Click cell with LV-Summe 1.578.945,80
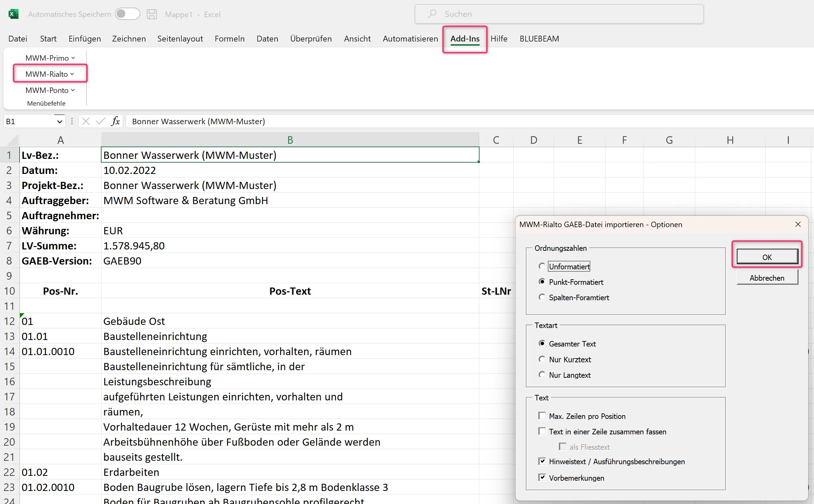Viewport: 814px width, 504px height. tap(290, 246)
